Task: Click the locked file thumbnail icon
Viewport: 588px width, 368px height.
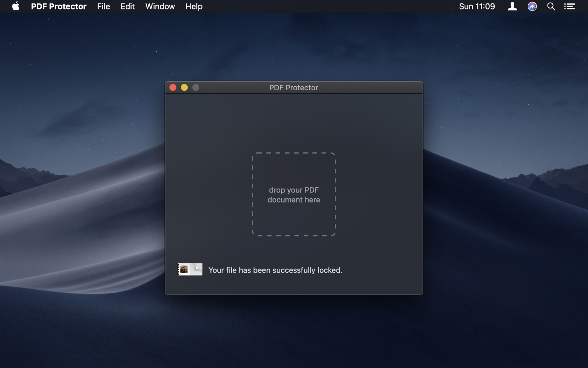Action: (190, 269)
